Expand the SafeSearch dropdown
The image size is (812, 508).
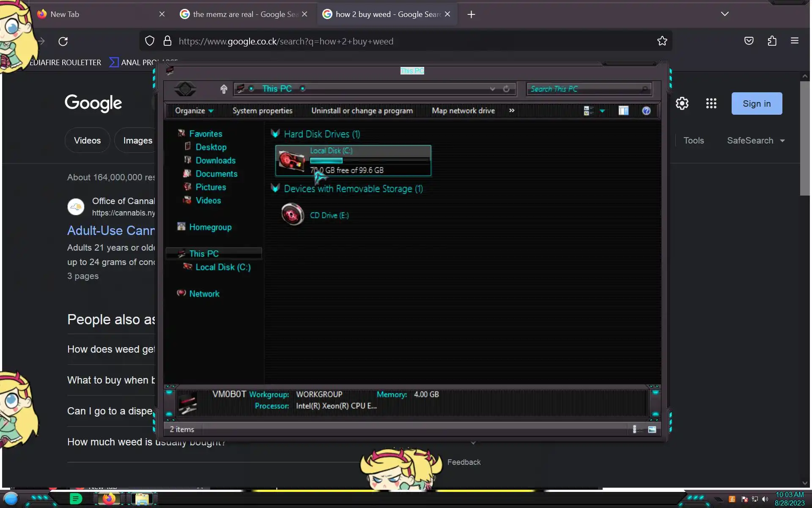coord(756,141)
